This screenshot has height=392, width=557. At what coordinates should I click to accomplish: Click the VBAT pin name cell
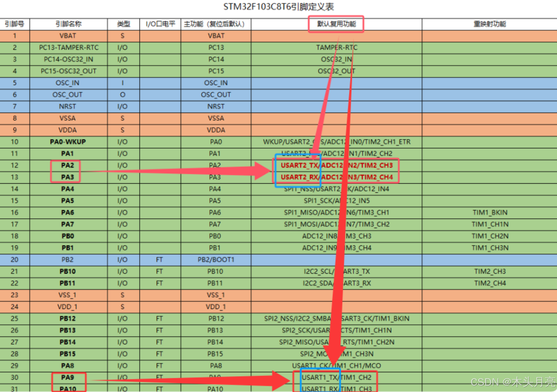click(68, 36)
